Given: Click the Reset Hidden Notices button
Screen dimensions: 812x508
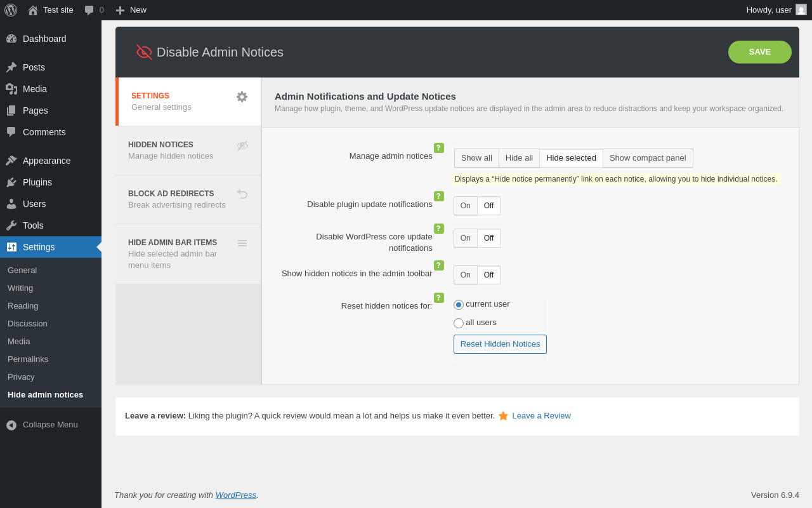Looking at the screenshot, I should coord(500,344).
